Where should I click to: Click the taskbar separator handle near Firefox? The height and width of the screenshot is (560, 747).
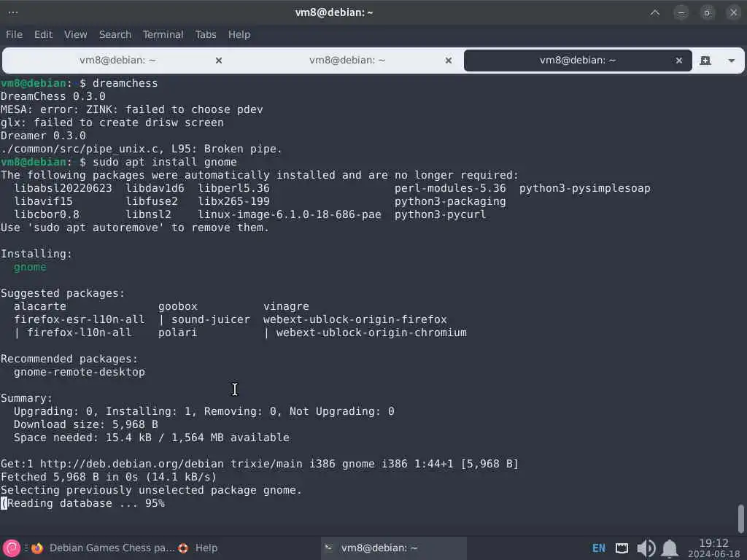(26, 548)
